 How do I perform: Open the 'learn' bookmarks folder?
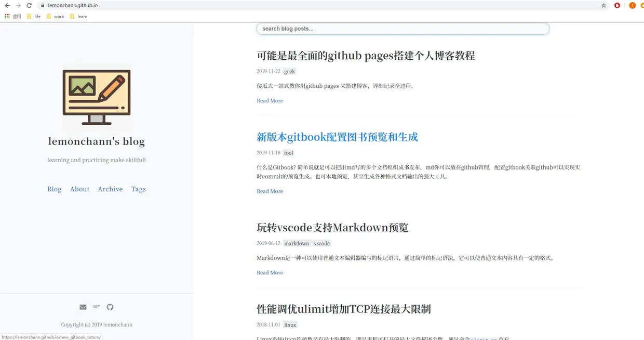78,16
